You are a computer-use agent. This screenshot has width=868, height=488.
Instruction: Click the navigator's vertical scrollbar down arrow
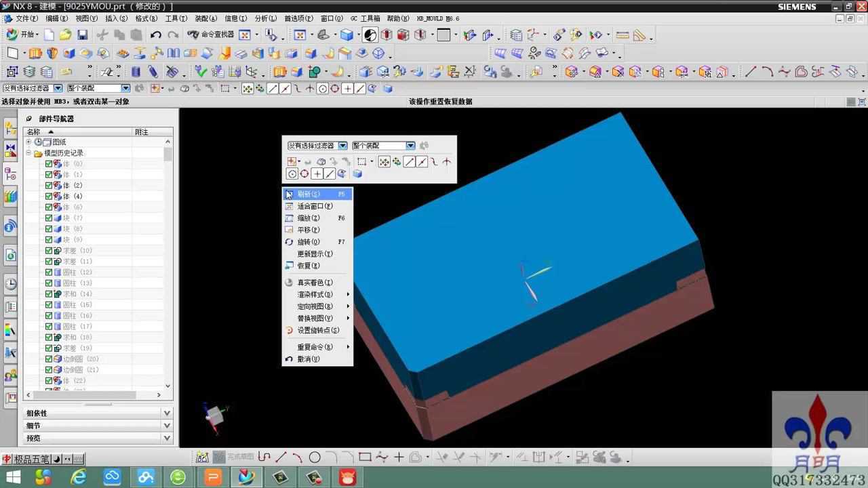pos(168,386)
